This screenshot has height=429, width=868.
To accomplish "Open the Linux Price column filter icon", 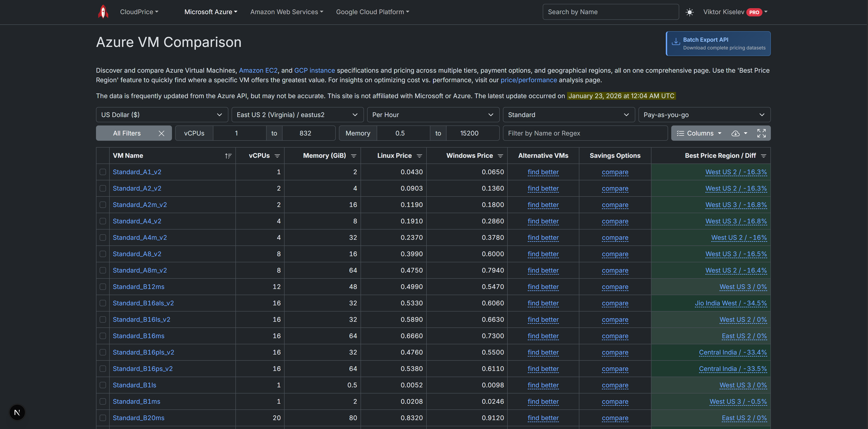I will [419, 156].
